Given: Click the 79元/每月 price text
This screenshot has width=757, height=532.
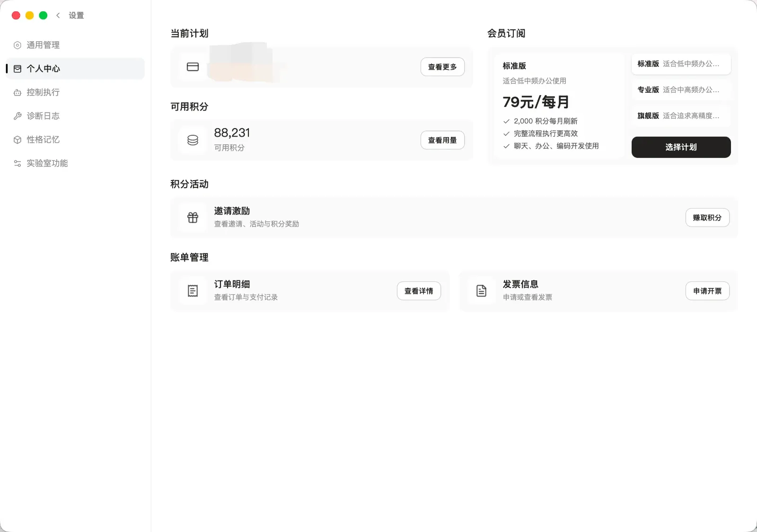Looking at the screenshot, I should pyautogui.click(x=536, y=102).
